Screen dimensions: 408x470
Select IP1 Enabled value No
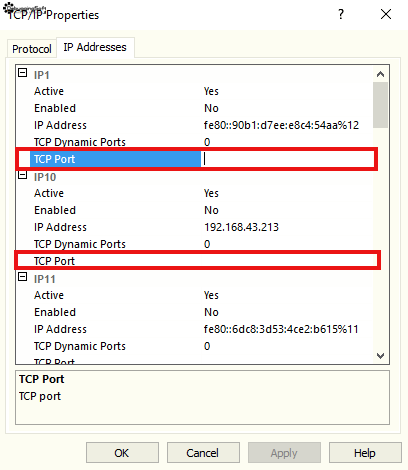(211, 108)
